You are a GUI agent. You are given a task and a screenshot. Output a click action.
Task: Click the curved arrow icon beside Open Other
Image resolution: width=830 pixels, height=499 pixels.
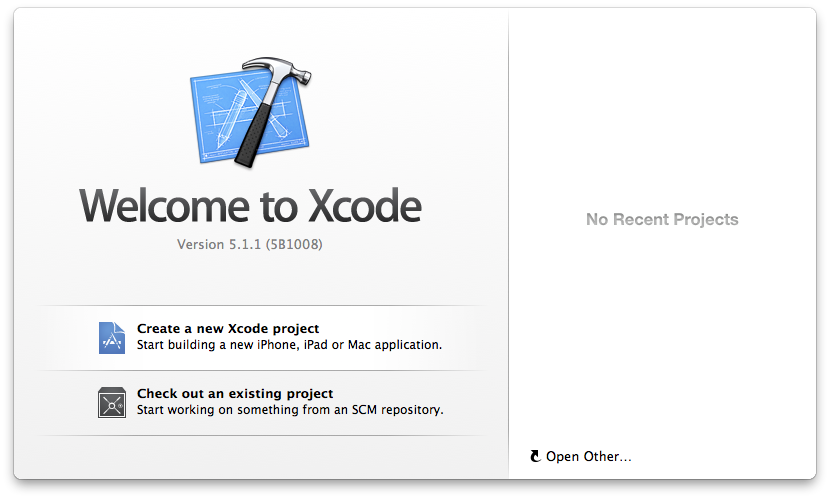(x=535, y=456)
